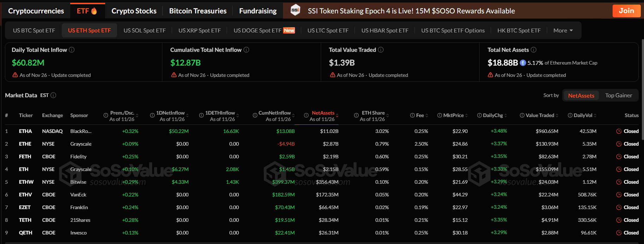Screen dimensions: 644x244
Task: Click the Ethereum coin icon near $18.88B
Action: (x=523, y=63)
